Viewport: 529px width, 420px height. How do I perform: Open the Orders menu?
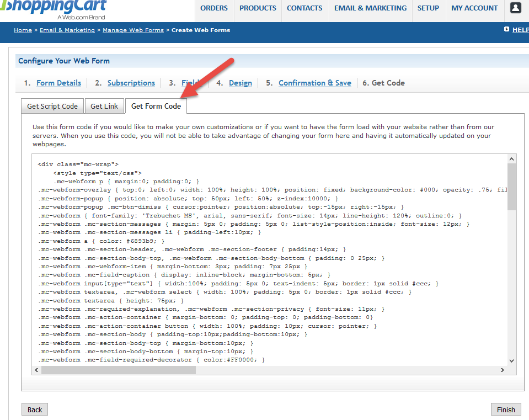pyautogui.click(x=214, y=8)
